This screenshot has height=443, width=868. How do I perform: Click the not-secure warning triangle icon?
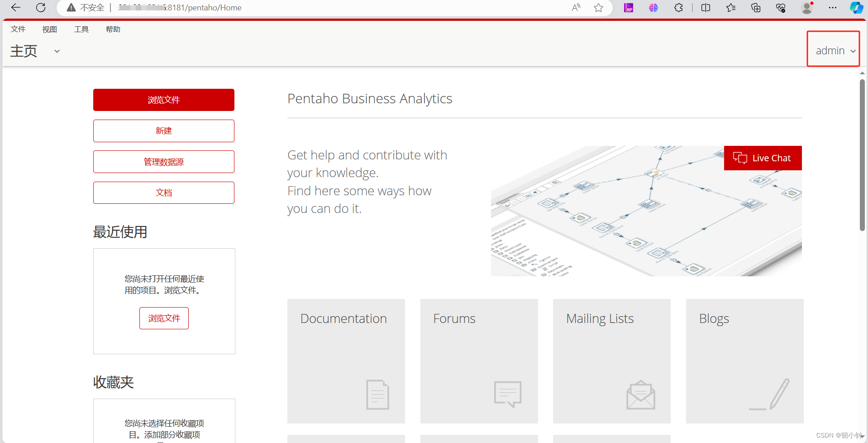coord(71,8)
